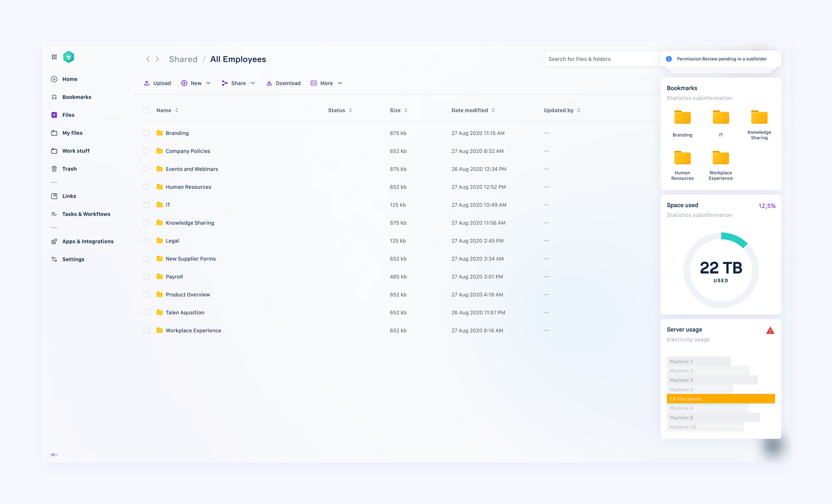
Task: Click the back navigation arrow
Action: 147,59
